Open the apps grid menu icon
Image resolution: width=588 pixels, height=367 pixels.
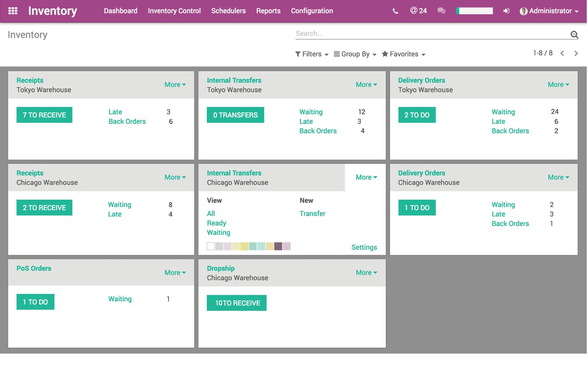13,11
